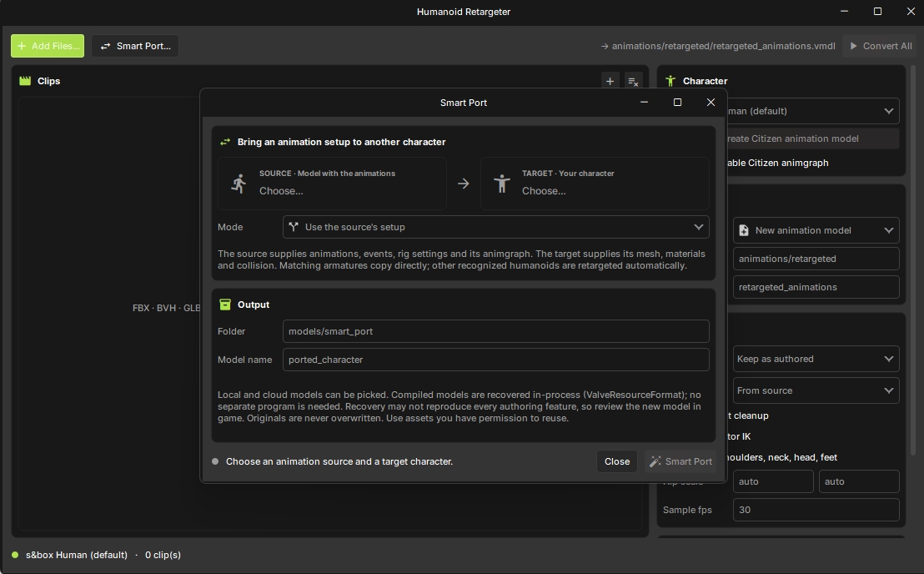Image resolution: width=924 pixels, height=574 pixels.
Task: Click the animations/retargeted field in the main window
Action: coord(816,259)
